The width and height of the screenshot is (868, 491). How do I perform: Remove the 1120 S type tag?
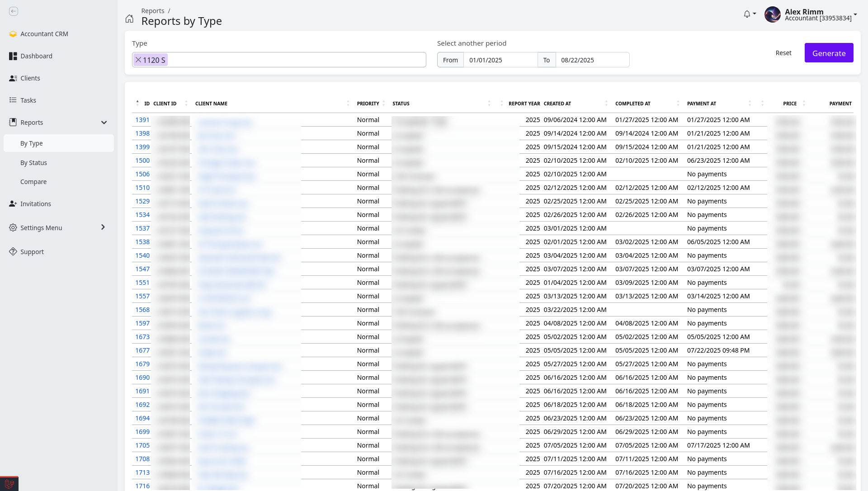pos(139,60)
